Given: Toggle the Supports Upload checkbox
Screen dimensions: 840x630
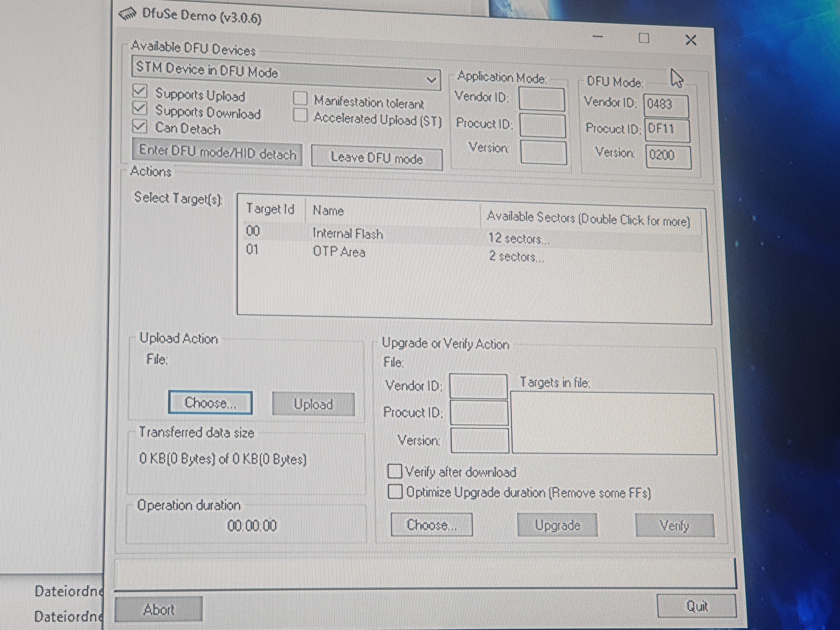Looking at the screenshot, I should (x=139, y=91).
